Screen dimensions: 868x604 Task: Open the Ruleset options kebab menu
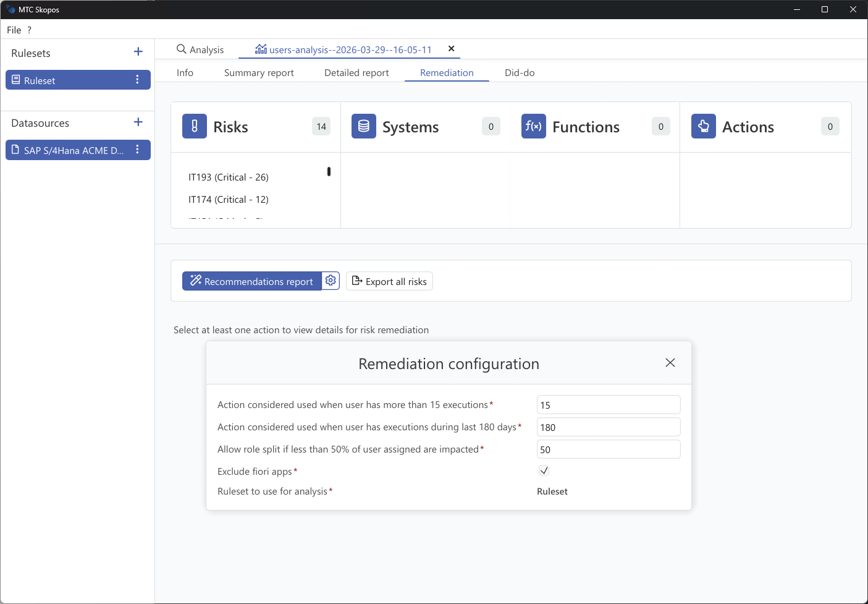click(138, 79)
